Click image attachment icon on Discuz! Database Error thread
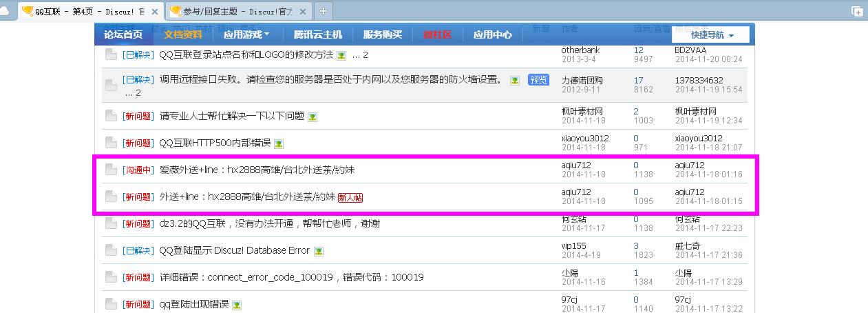The width and height of the screenshot is (868, 313). click(319, 251)
